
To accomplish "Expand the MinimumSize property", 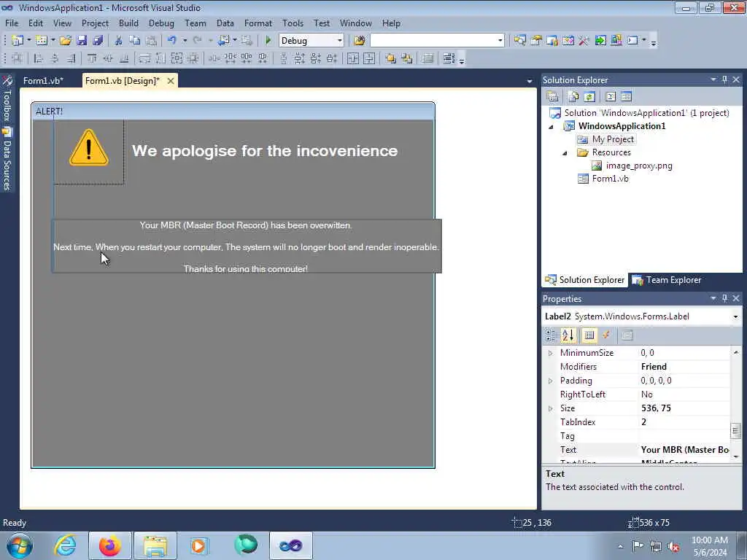I will [x=550, y=353].
